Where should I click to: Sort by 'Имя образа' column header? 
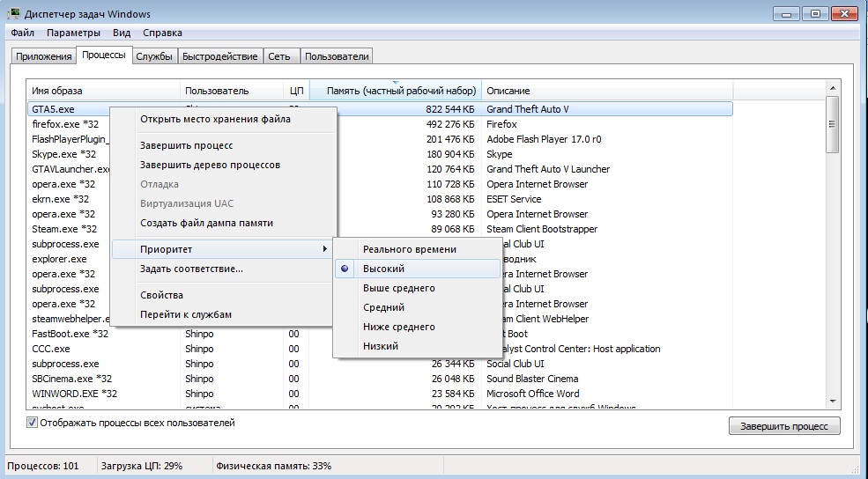pos(103,91)
